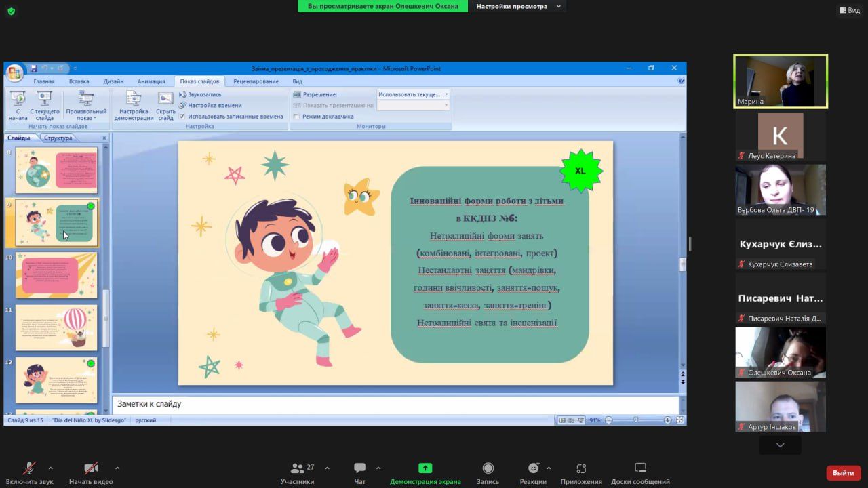Expand participants options arrow
Screen dimensions: 868x488
tap(328, 468)
